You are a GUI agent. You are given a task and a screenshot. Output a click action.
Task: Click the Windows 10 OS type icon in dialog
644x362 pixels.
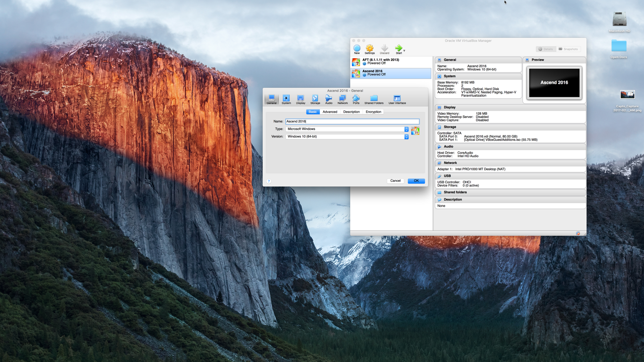(x=415, y=131)
